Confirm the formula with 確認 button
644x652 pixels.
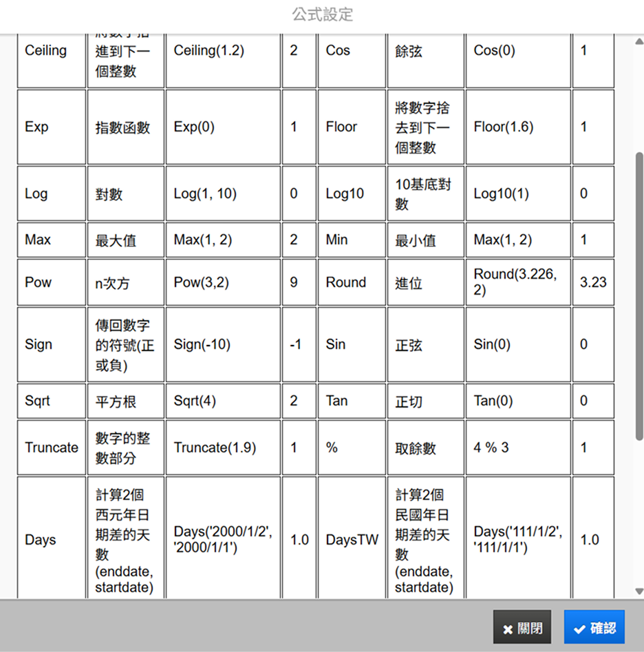594,628
